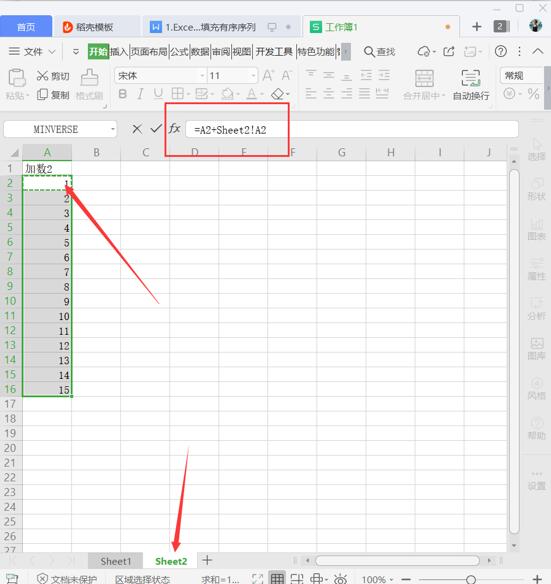This screenshot has height=584, width=551.
Task: Click the percent style icon
Action: [x=533, y=94]
